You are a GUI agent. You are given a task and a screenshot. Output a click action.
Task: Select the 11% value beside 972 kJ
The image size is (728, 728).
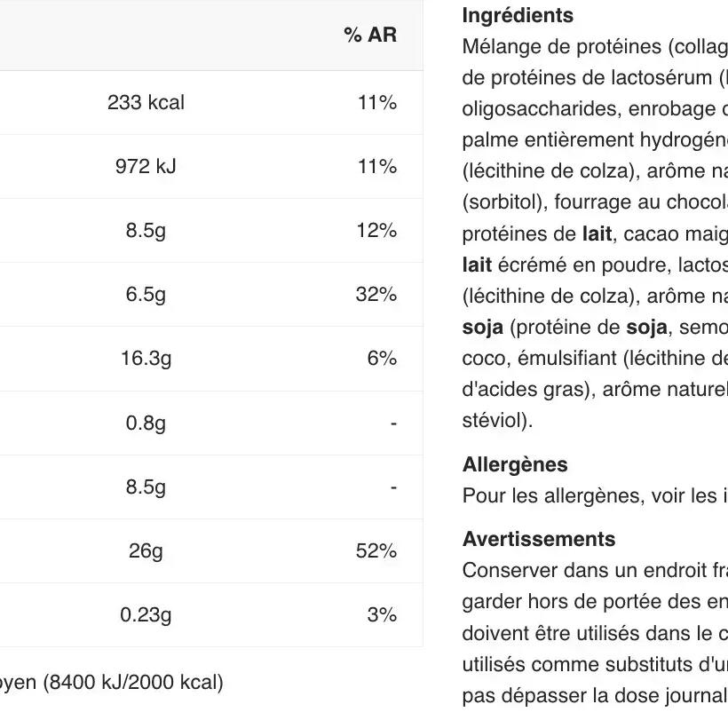pos(376,167)
